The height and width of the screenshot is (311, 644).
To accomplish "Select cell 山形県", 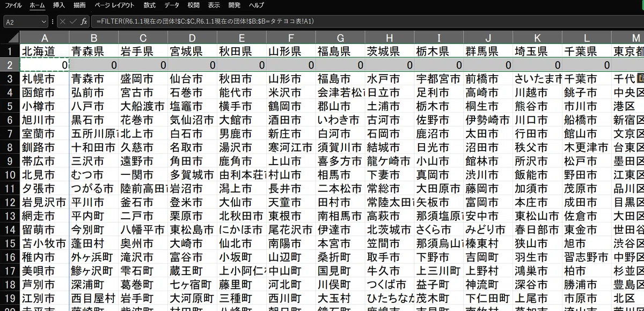I will tap(291, 51).
